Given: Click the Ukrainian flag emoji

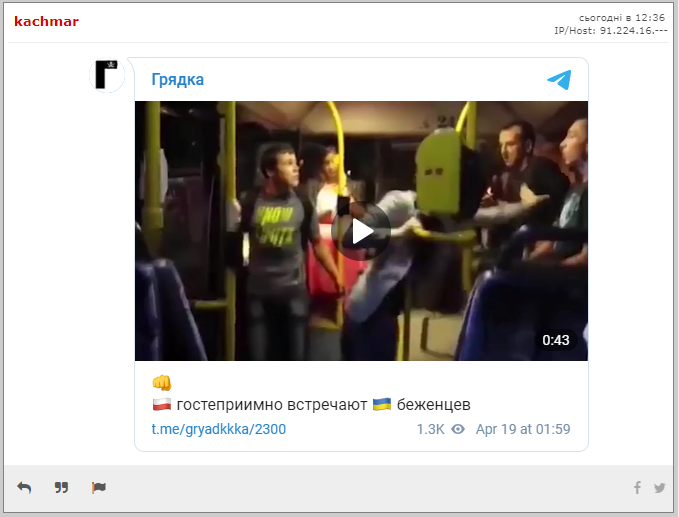Looking at the screenshot, I should coord(382,404).
